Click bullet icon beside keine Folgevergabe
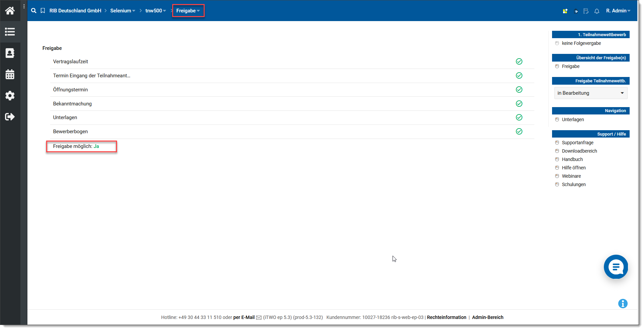This screenshot has height=330, width=644. point(557,43)
